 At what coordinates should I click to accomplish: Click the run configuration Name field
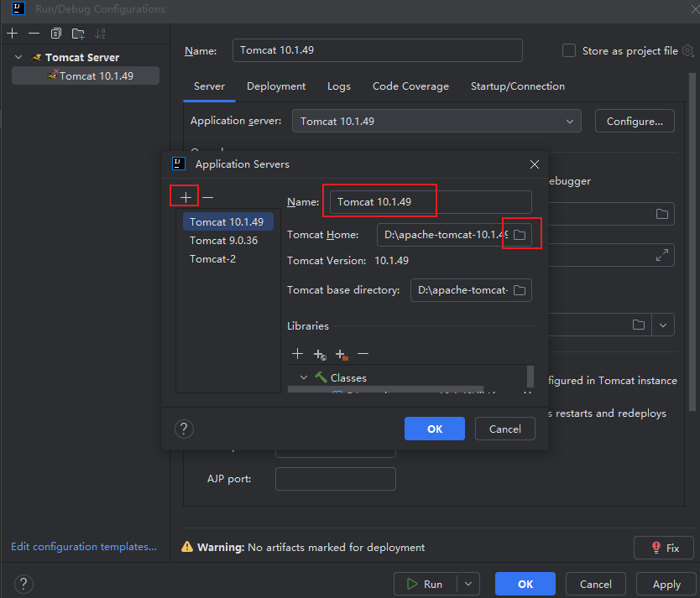(x=377, y=50)
